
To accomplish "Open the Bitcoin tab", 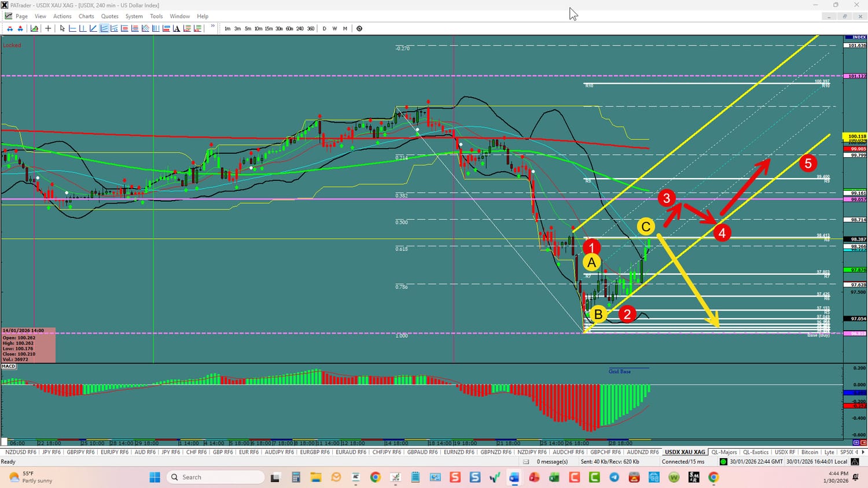I will (x=810, y=452).
